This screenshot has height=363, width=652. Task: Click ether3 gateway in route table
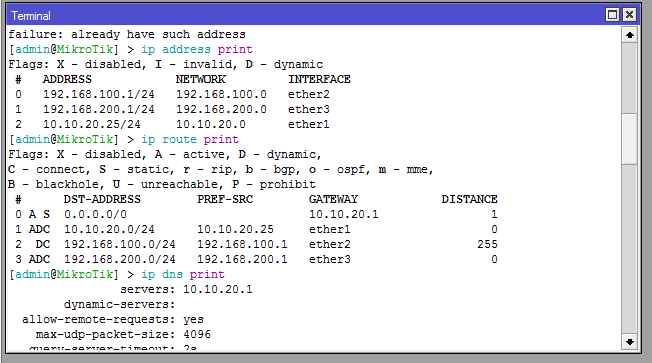(x=329, y=259)
